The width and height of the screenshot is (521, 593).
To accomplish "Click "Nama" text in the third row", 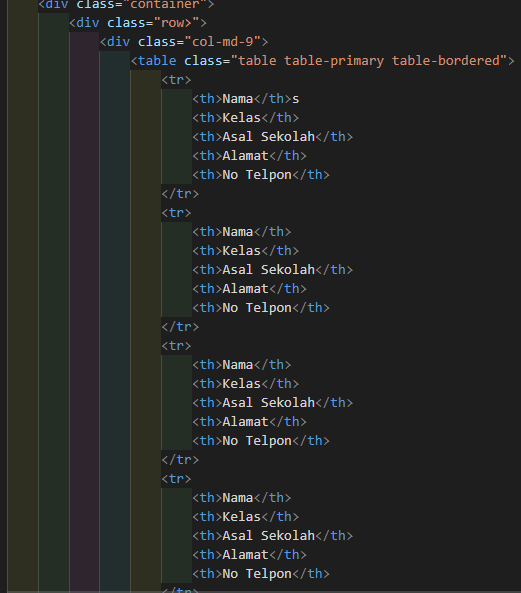I will click(238, 365).
